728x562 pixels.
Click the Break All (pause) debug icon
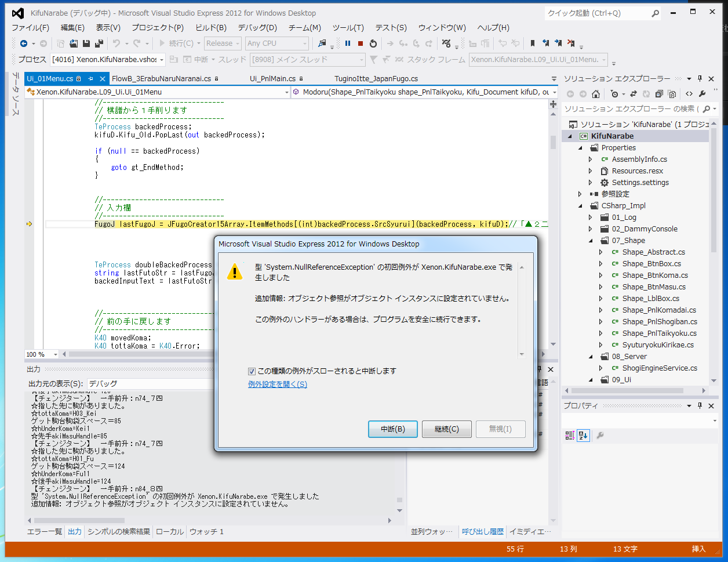point(348,43)
